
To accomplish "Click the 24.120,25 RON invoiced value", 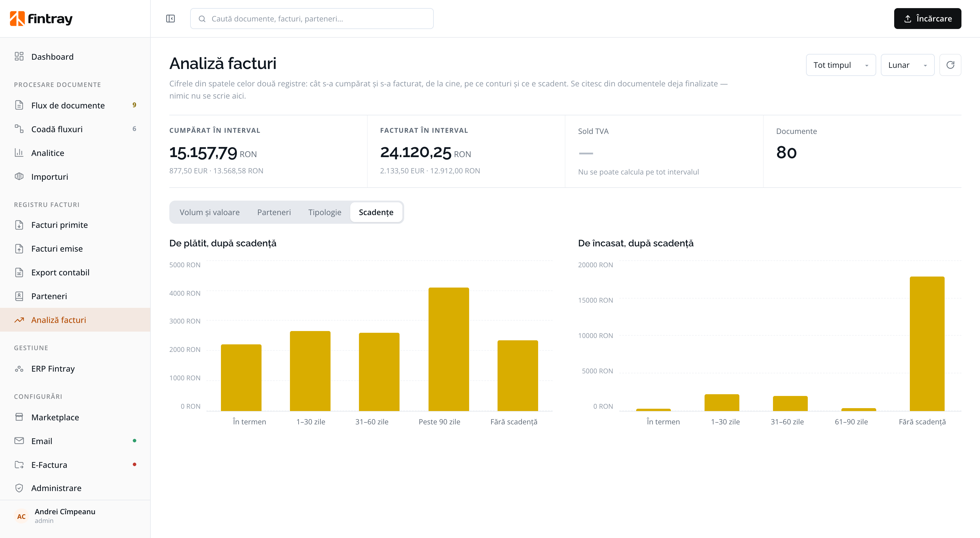I will [425, 153].
